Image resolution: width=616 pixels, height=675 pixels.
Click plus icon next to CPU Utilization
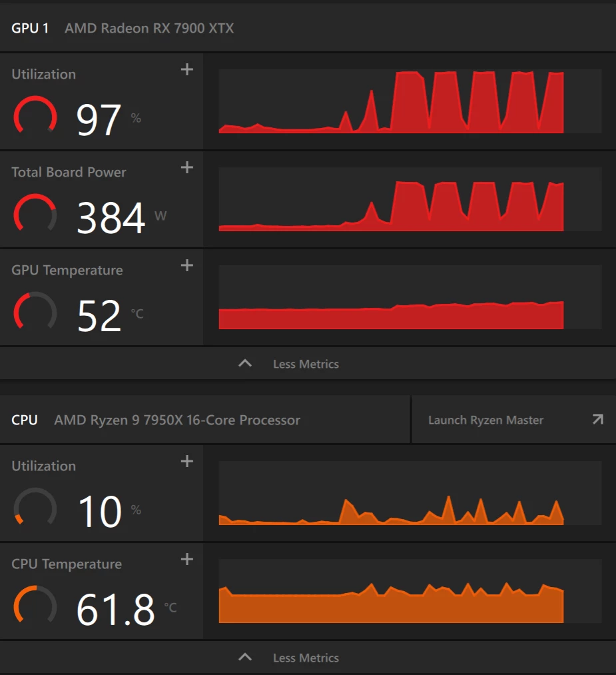click(x=186, y=461)
